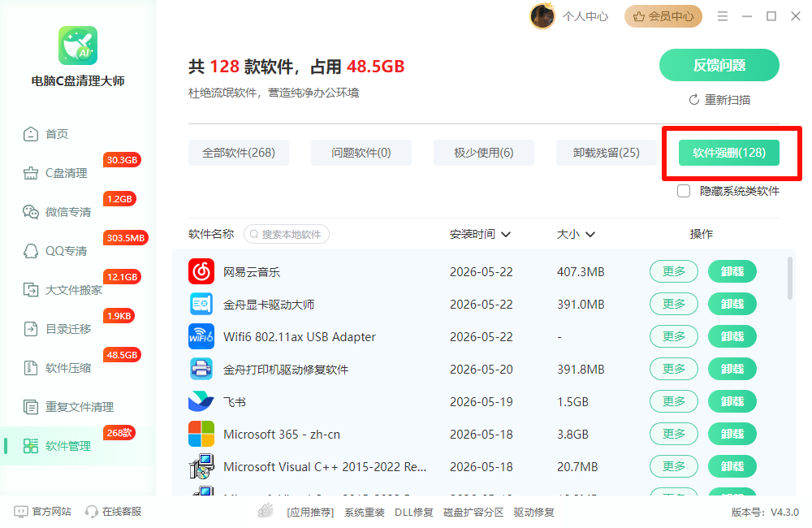812x528 pixels.
Task: Switch to the 全部软件(268) tab
Action: pyautogui.click(x=239, y=153)
